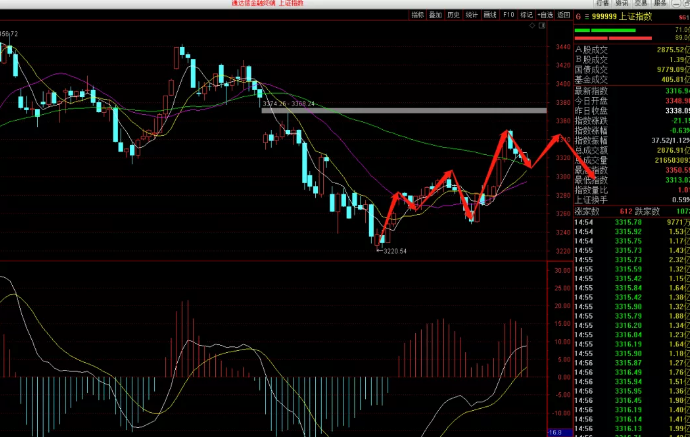The height and width of the screenshot is (437, 690).
Task: Select the 画线 draw-line tool button
Action: coord(490,15)
